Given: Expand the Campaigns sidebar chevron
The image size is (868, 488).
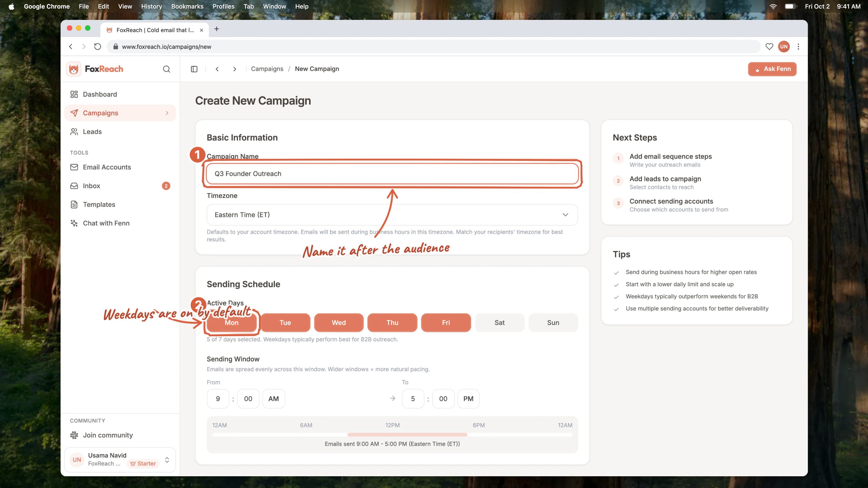Looking at the screenshot, I should coord(167,113).
